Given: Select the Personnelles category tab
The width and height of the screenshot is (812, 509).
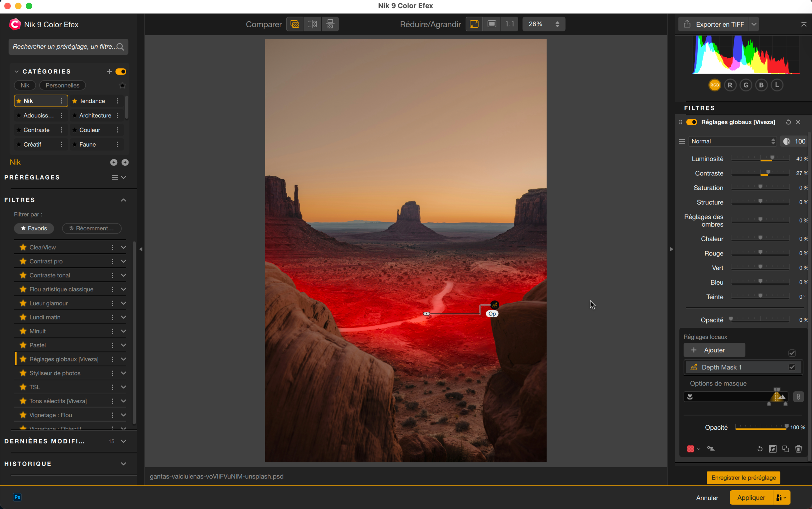Looking at the screenshot, I should coord(62,85).
